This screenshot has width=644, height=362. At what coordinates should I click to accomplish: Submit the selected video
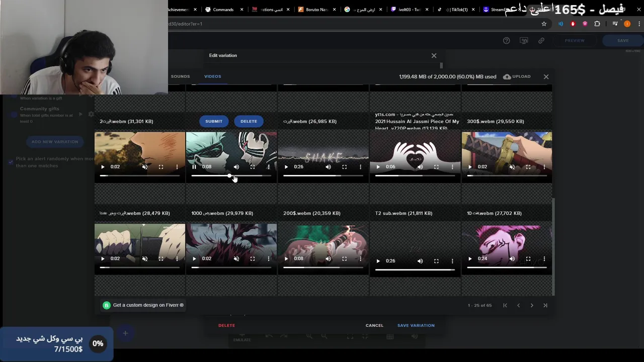pos(214,121)
